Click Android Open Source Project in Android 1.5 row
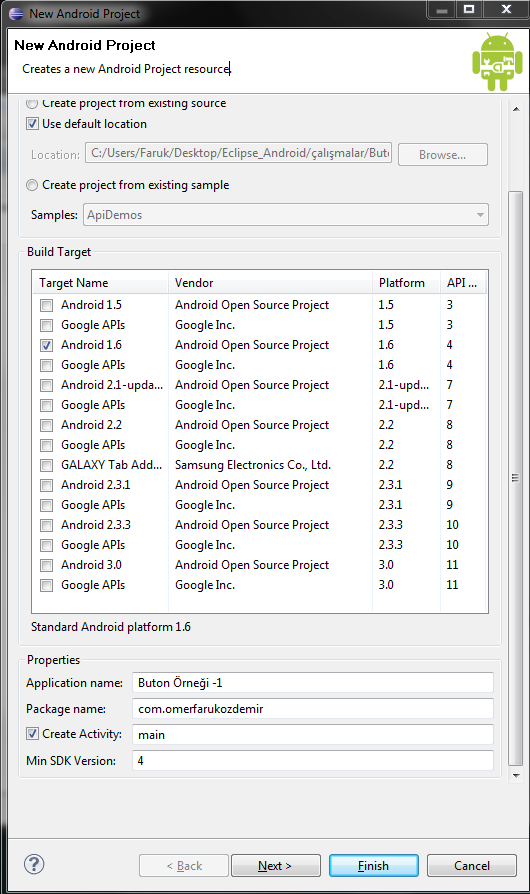 [252, 305]
